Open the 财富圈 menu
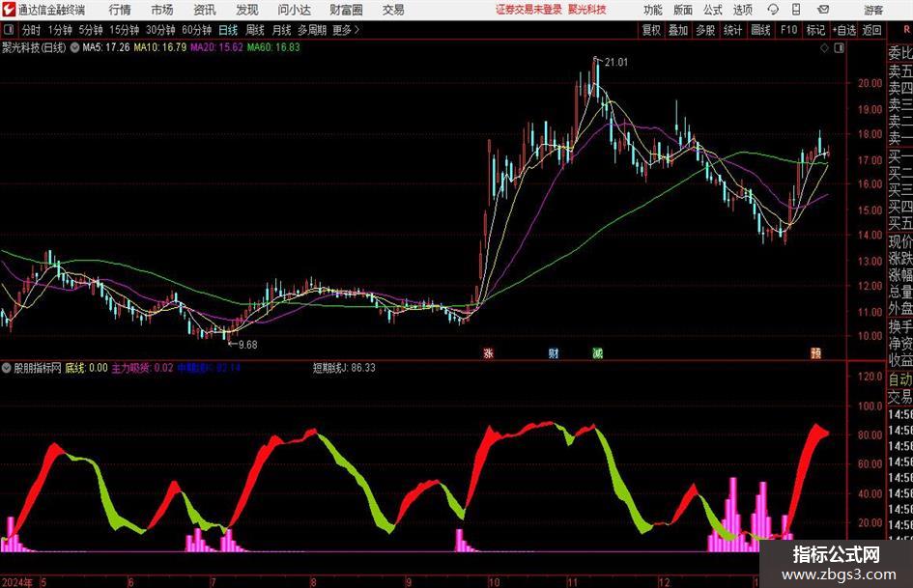This screenshot has height=588, width=913. [x=346, y=10]
